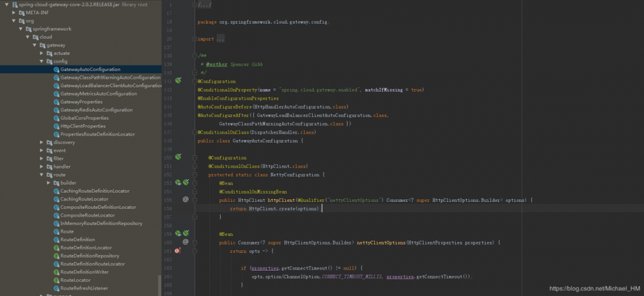This screenshot has width=644, height=296.
Task: Open GatewayLoadBalancerClientAutoConfiguration class
Action: [111, 86]
